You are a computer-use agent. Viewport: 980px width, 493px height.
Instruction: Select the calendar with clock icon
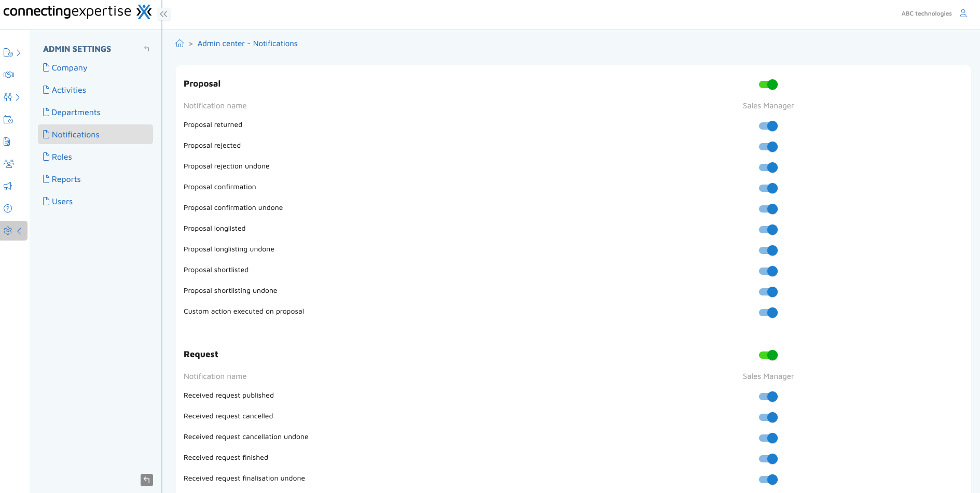[x=8, y=119]
